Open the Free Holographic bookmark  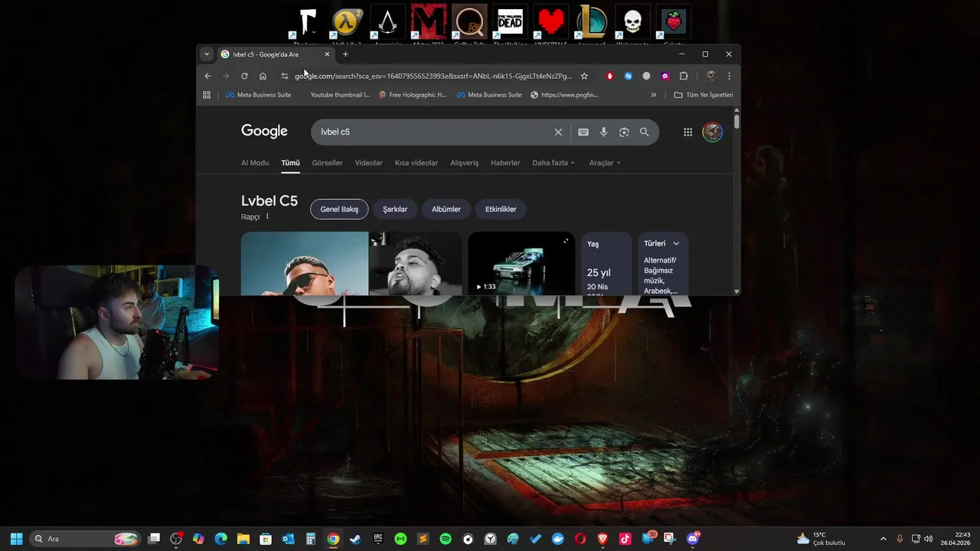413,95
